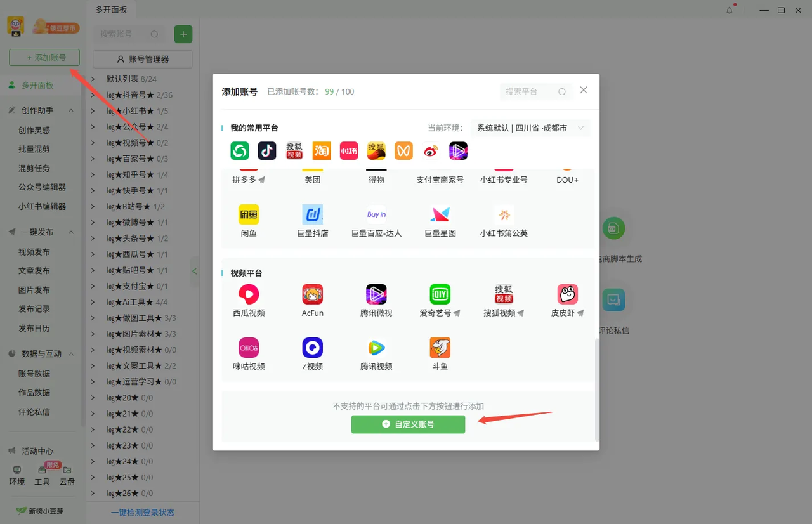Expand the log★抖音号★ 2/36 group
Screen dimensions: 812x524
click(93, 95)
